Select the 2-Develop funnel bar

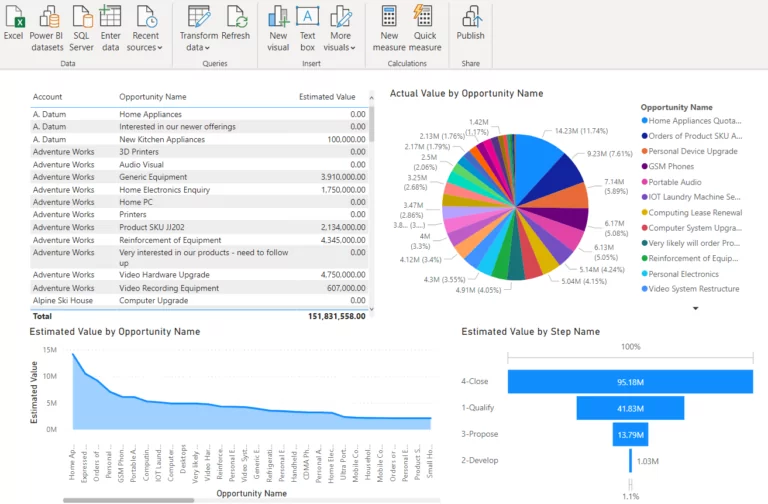point(630,461)
